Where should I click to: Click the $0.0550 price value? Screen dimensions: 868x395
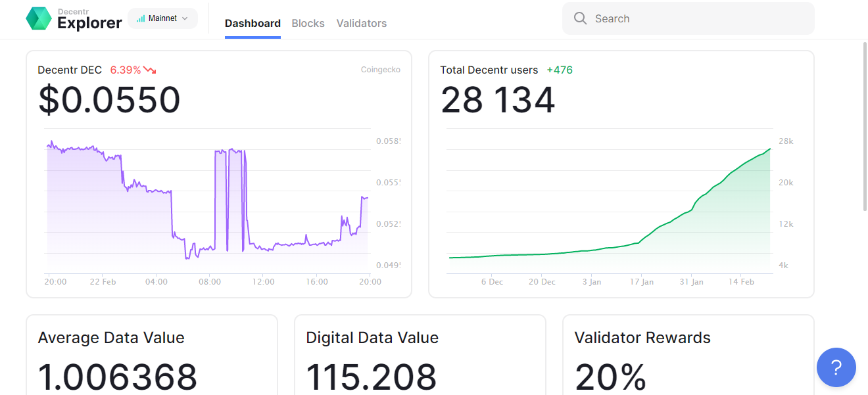[109, 100]
